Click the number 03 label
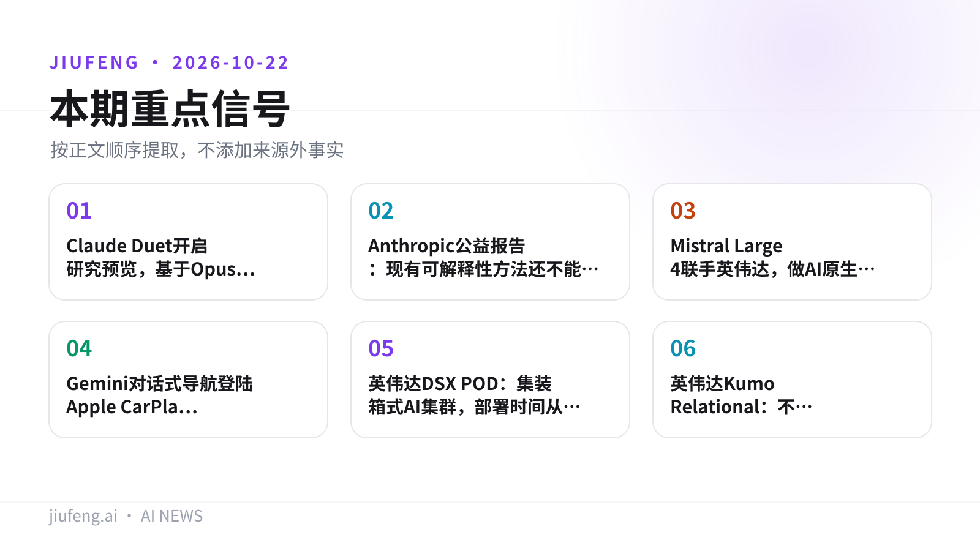Image resolution: width=980 pixels, height=551 pixels. click(x=683, y=211)
